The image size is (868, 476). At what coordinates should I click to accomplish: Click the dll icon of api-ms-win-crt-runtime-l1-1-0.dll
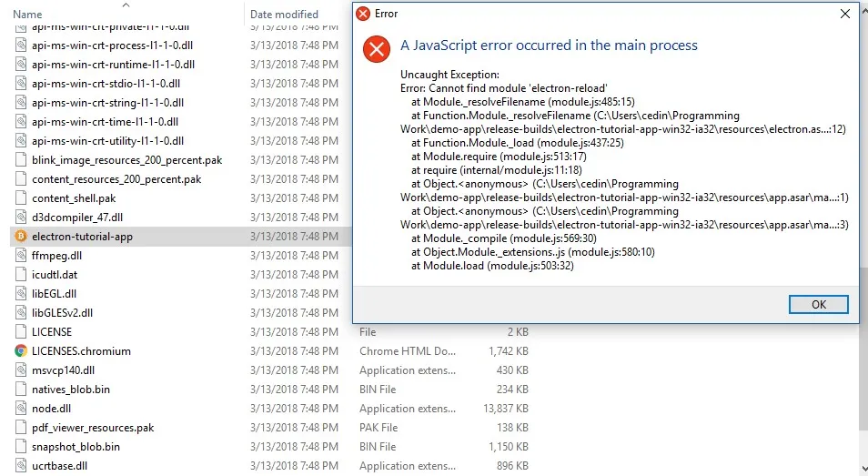(x=21, y=65)
